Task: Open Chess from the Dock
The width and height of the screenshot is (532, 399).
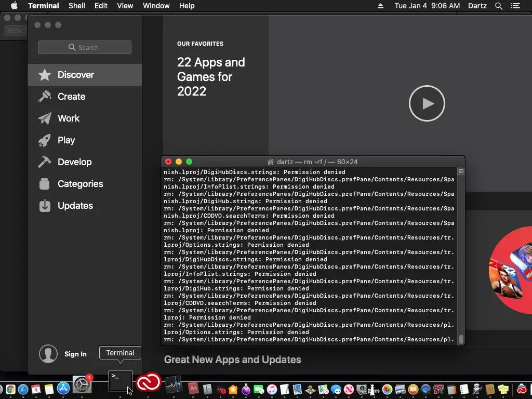Action: [x=310, y=389]
